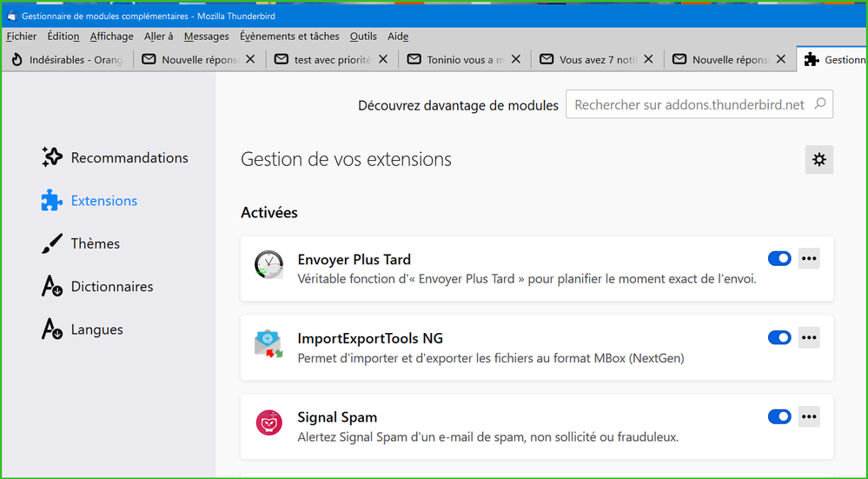Screen dimensions: 868x479
Task: Click the Signal Spam red icon
Action: [268, 423]
